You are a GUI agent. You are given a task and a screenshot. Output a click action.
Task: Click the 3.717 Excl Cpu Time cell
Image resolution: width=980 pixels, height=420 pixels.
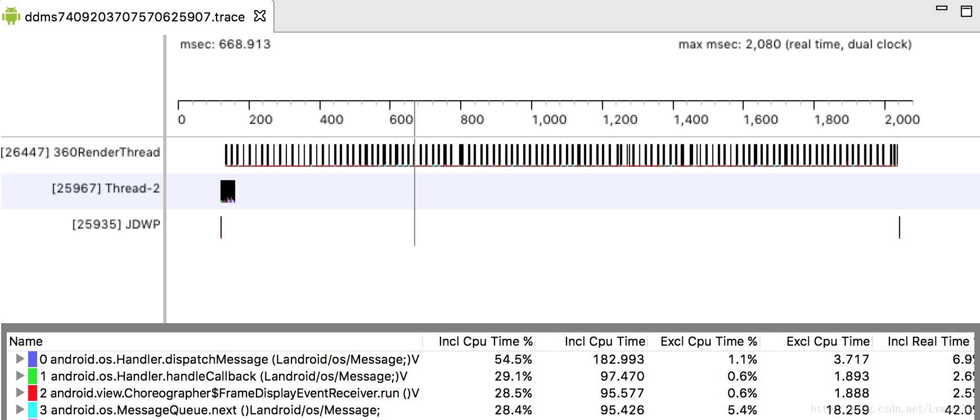pos(851,359)
